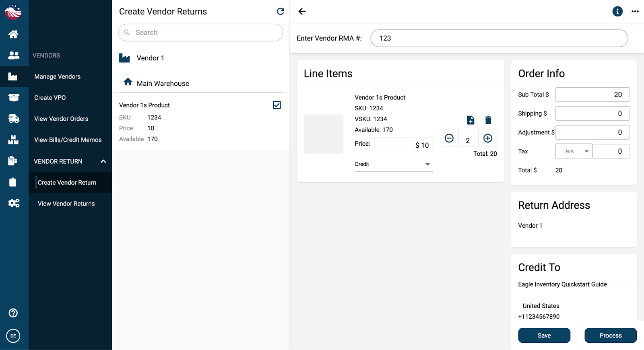This screenshot has height=350, width=644.
Task: Click the back arrow icon
Action: [302, 12]
